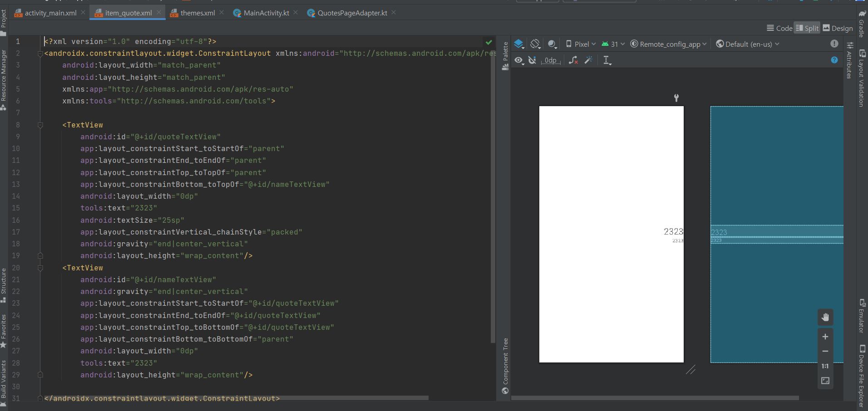Open the Gradle tool window
This screenshot has width=868, height=411.
(862, 24)
